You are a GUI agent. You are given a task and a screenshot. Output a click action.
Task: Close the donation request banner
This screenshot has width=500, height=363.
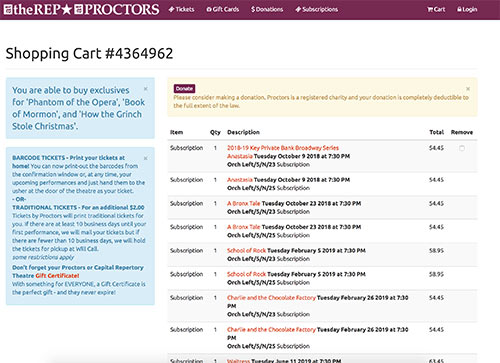[x=468, y=89]
